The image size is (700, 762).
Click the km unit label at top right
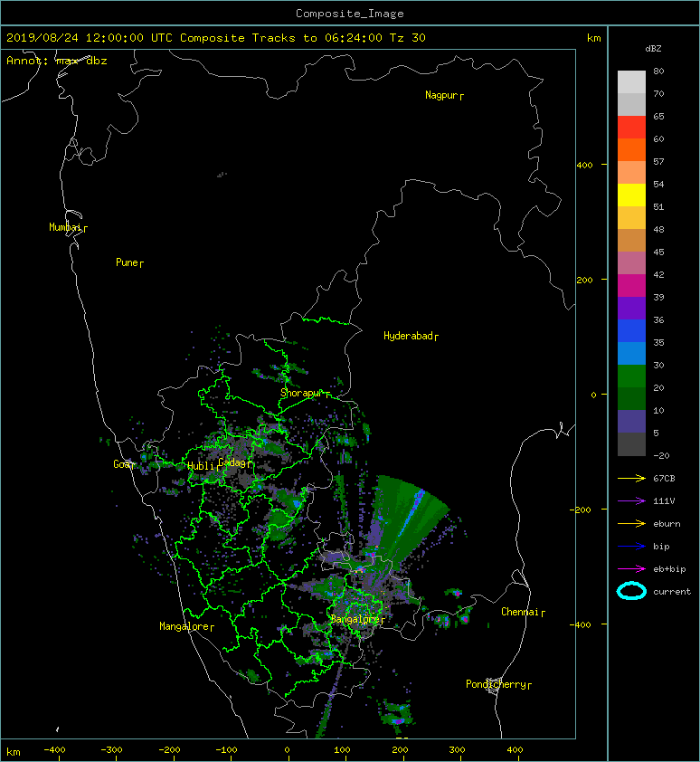(593, 38)
